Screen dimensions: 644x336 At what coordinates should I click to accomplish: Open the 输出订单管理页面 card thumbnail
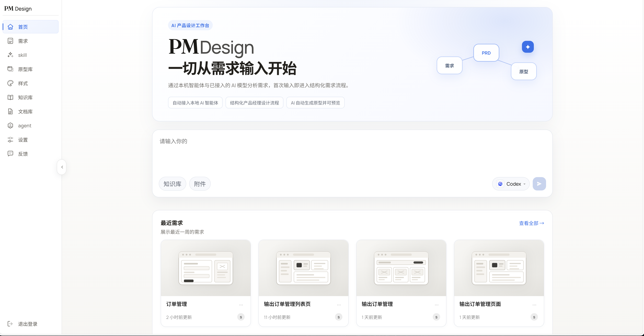click(499, 268)
